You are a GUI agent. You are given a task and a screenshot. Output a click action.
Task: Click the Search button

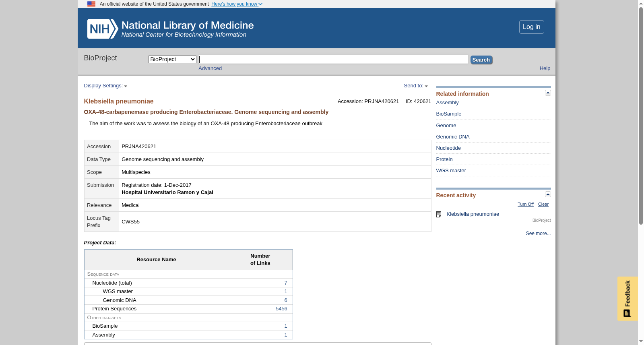pos(481,60)
